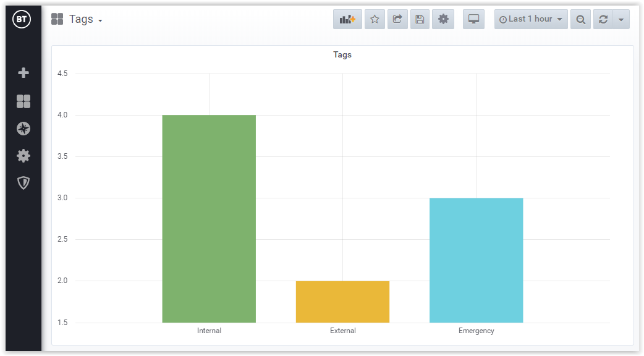Click the 3.0 y-axis value
Screen dimensions: 644x356
click(62, 198)
